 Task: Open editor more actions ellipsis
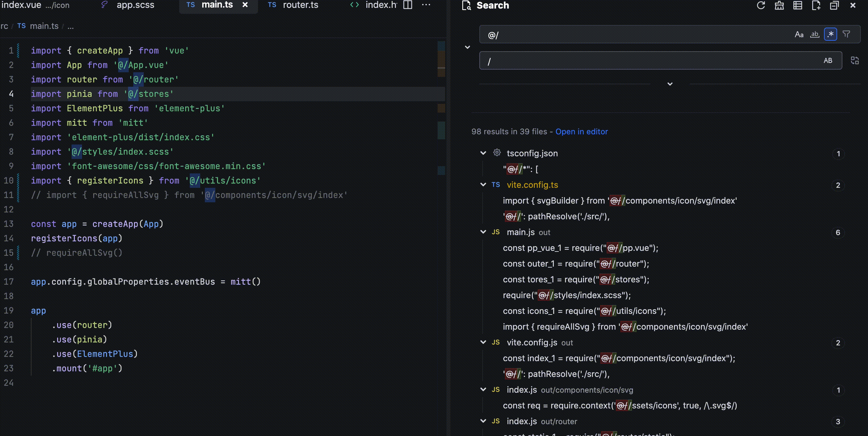[x=426, y=5]
